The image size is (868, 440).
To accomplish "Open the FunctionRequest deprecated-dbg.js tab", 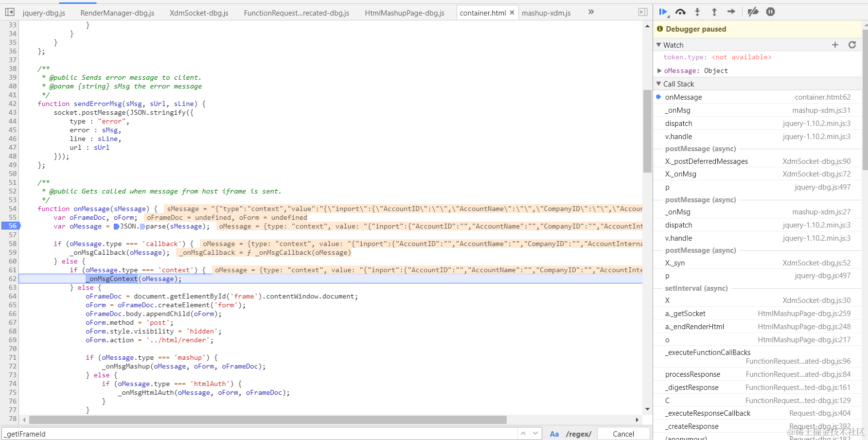I will point(297,13).
